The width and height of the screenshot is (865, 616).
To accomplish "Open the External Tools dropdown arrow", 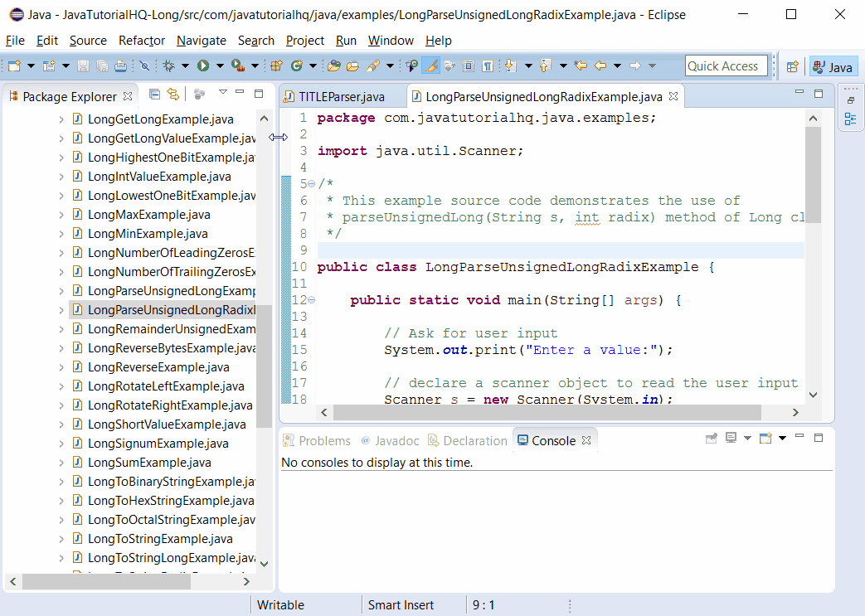I will click(x=255, y=66).
